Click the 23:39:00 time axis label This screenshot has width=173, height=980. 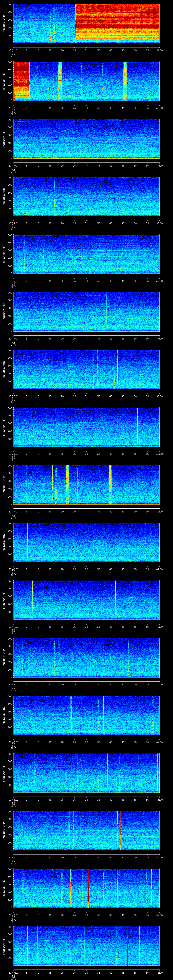pos(13,511)
